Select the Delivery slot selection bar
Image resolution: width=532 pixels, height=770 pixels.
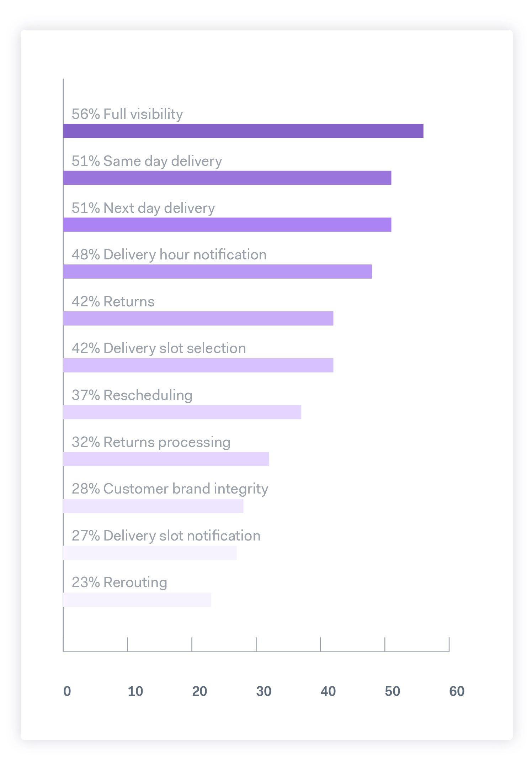198,365
